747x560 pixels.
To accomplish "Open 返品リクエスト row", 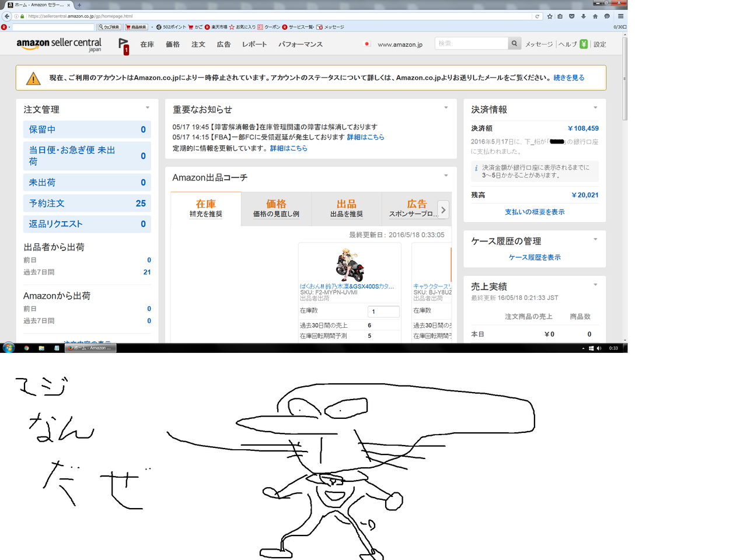I will 87,224.
